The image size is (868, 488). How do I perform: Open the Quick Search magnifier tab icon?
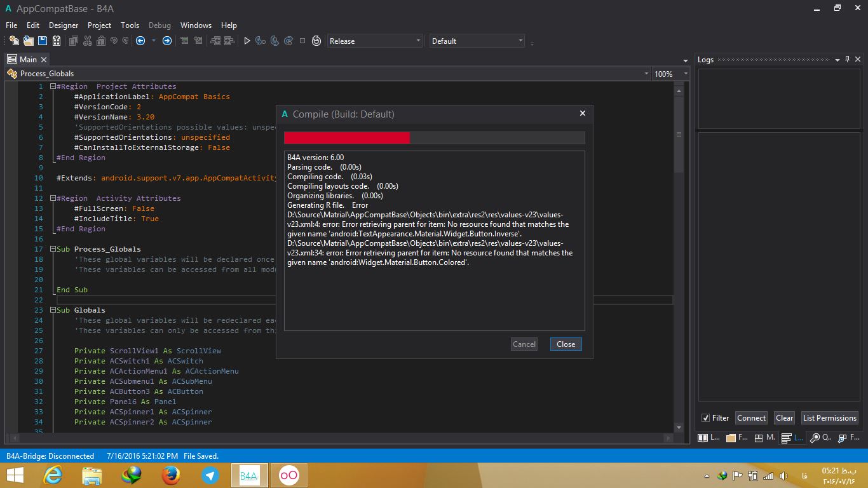815,438
